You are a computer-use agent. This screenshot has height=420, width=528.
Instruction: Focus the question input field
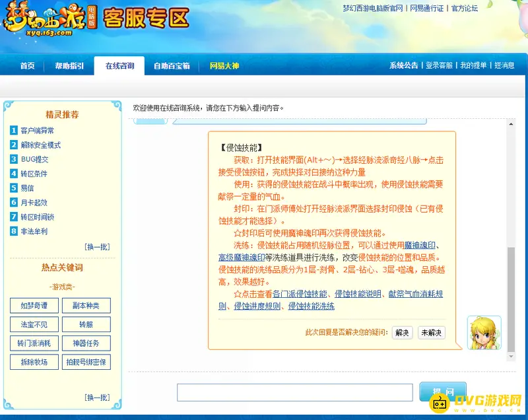coord(294,392)
